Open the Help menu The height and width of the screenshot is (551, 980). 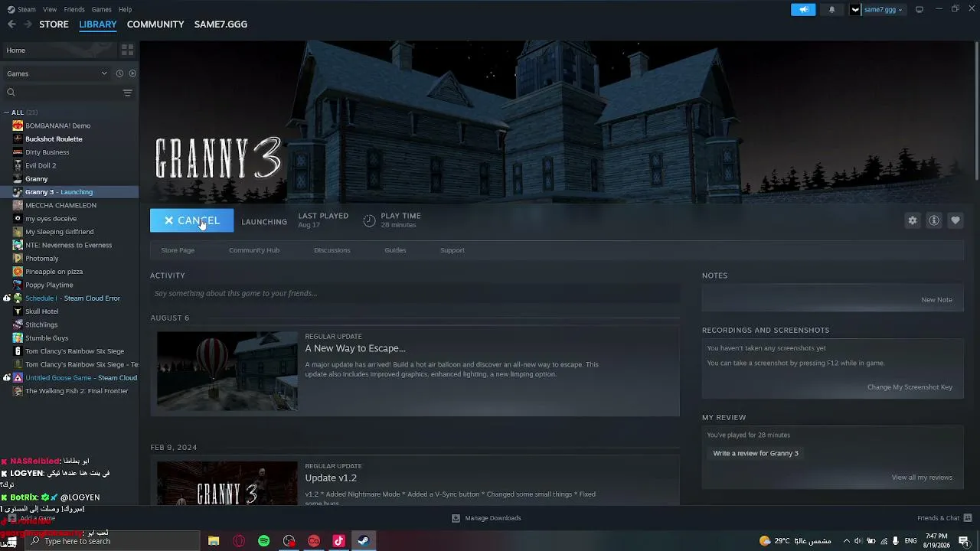click(x=126, y=9)
